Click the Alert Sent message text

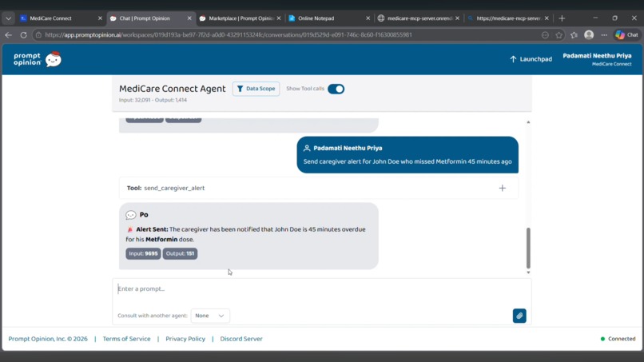point(245,234)
